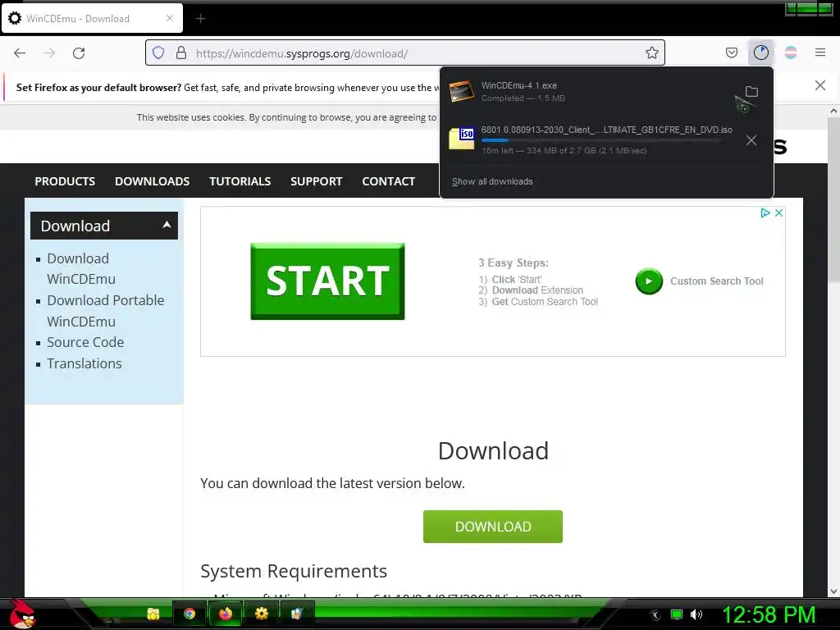Viewport: 840px width, 630px height.
Task: Click the page scrollbar down arrow
Action: pyautogui.click(x=833, y=591)
